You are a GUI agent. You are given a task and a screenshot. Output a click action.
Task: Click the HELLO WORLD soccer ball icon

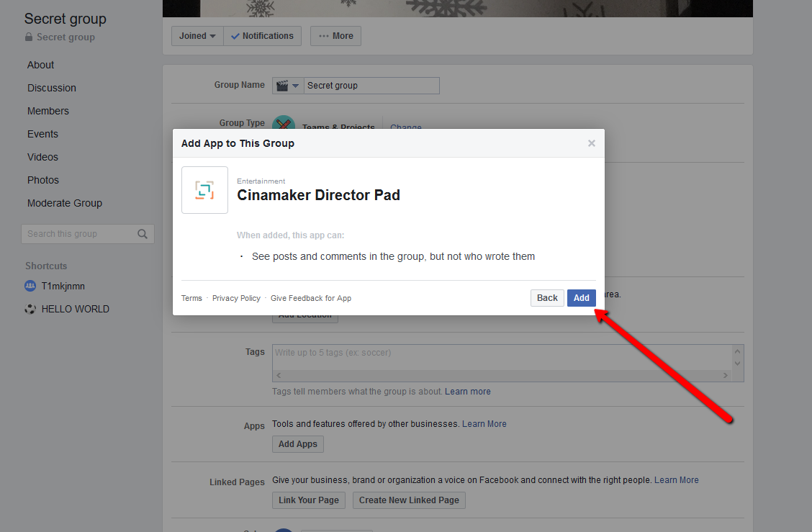pos(30,310)
